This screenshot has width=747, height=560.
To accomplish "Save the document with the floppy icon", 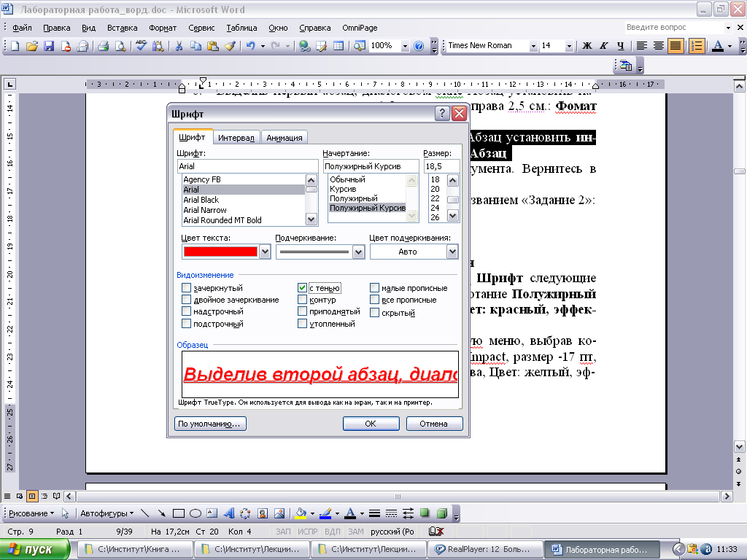I will tap(49, 46).
